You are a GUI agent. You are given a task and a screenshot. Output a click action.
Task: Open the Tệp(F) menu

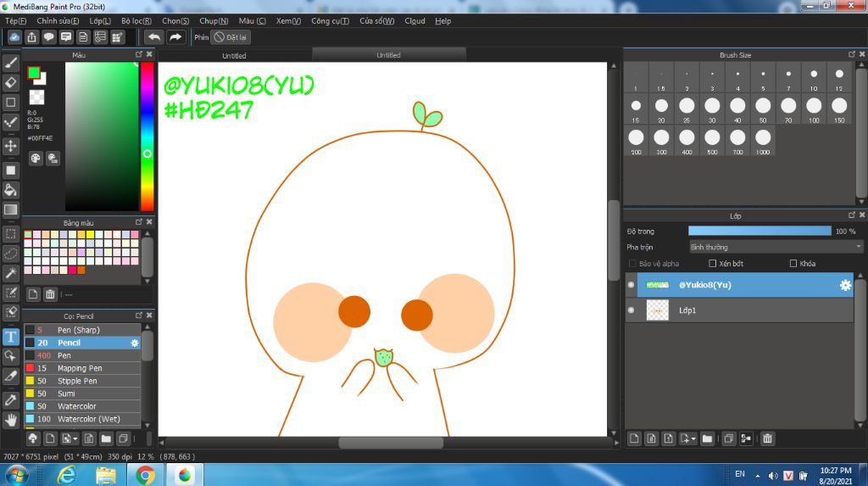(x=15, y=21)
